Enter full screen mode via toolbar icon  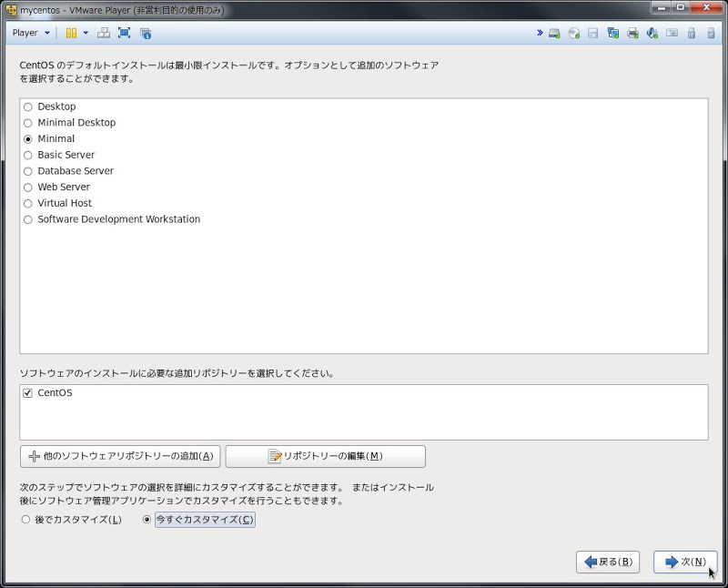[121, 32]
